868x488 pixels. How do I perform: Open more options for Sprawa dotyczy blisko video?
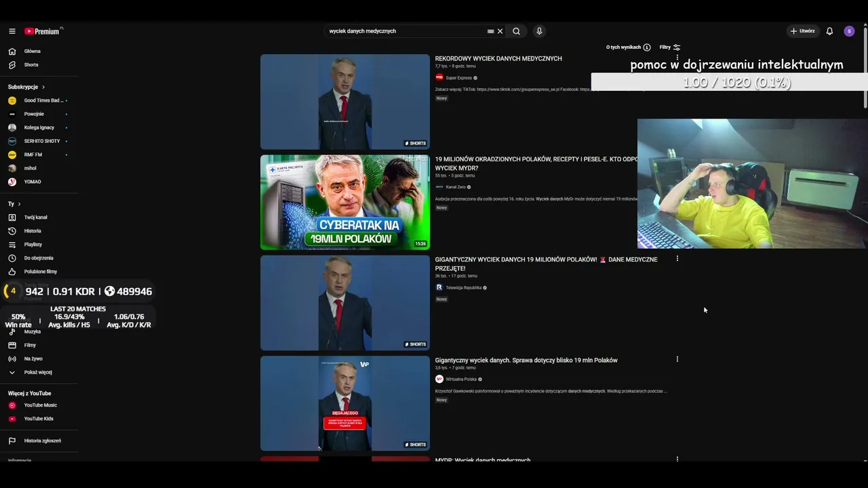677,359
